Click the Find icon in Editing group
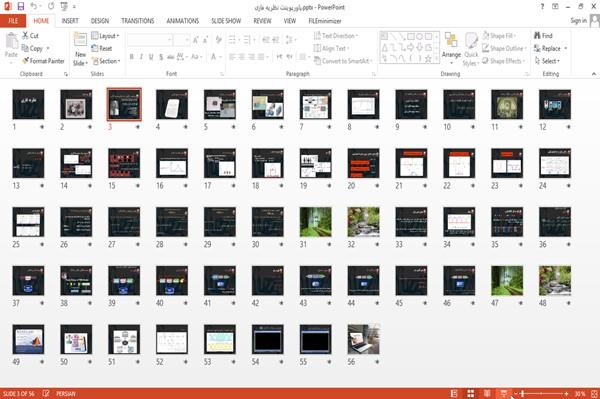This screenshot has width=600, height=399. (x=537, y=35)
